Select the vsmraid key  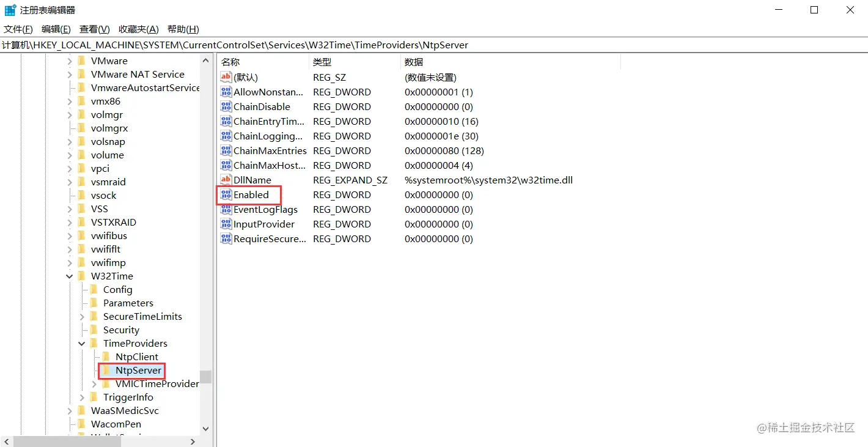tap(108, 182)
